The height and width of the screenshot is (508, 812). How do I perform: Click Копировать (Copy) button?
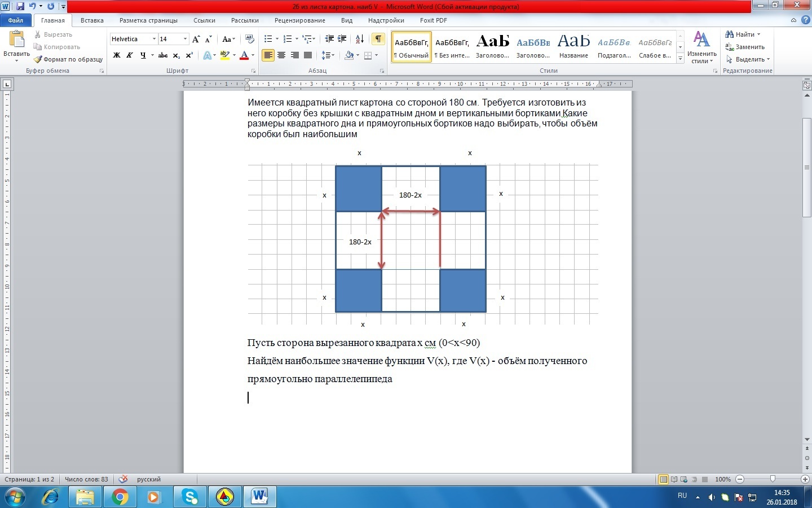tap(57, 47)
